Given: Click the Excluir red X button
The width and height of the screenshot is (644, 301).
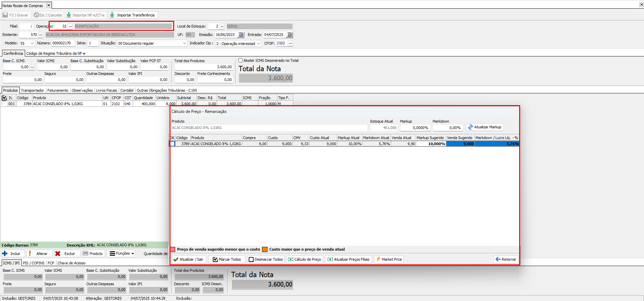Looking at the screenshot, I should 66,254.
